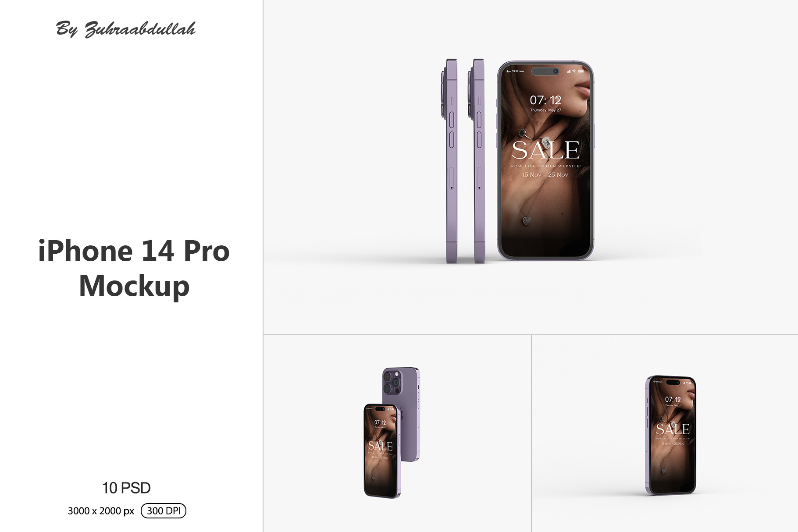Click the heart pendant on the large phone screen
The height and width of the screenshot is (532, 798).
527,220
